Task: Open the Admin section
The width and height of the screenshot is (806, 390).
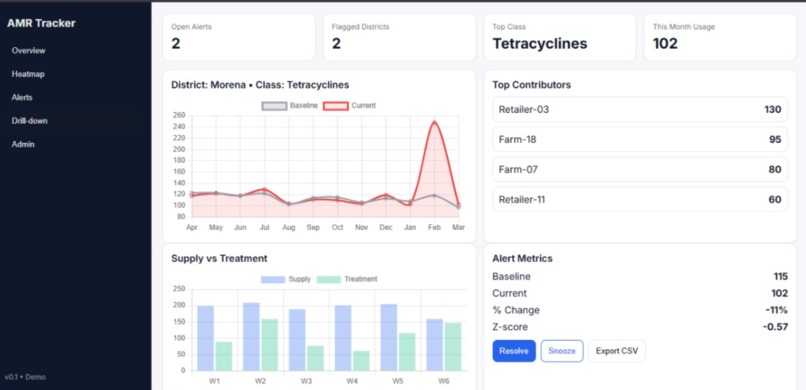Action: tap(23, 144)
